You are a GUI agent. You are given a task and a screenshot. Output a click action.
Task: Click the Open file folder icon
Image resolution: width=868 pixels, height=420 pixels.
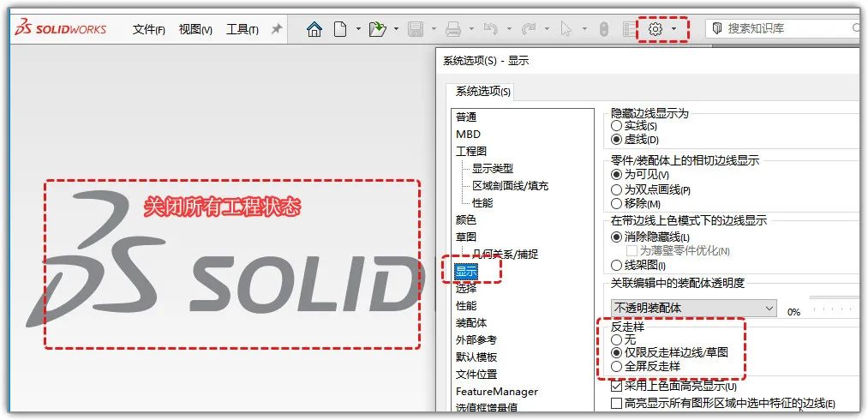tap(377, 30)
